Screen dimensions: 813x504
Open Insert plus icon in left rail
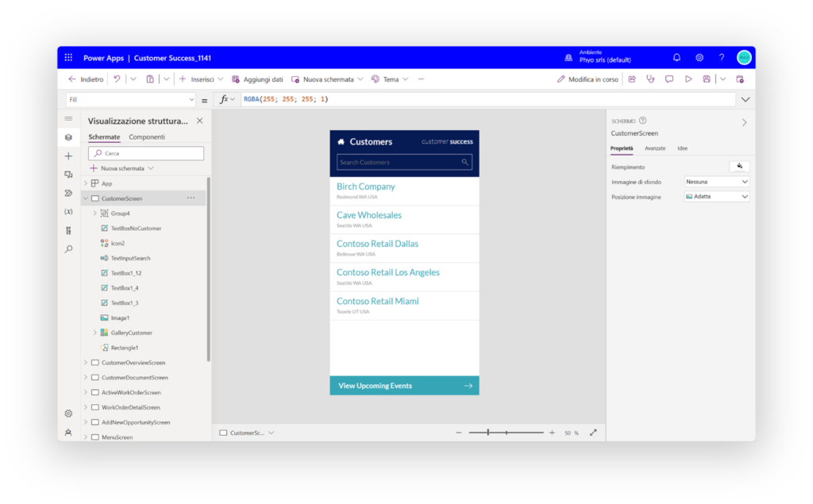(68, 156)
